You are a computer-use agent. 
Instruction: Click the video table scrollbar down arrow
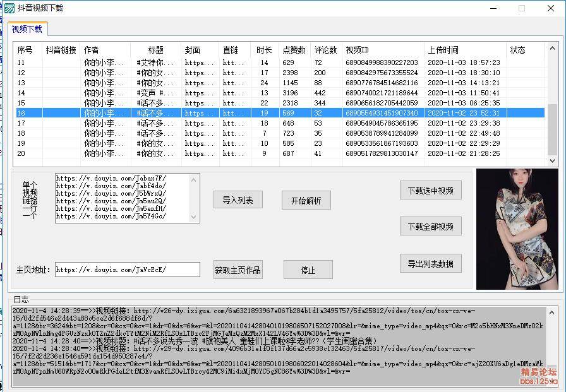click(x=552, y=161)
